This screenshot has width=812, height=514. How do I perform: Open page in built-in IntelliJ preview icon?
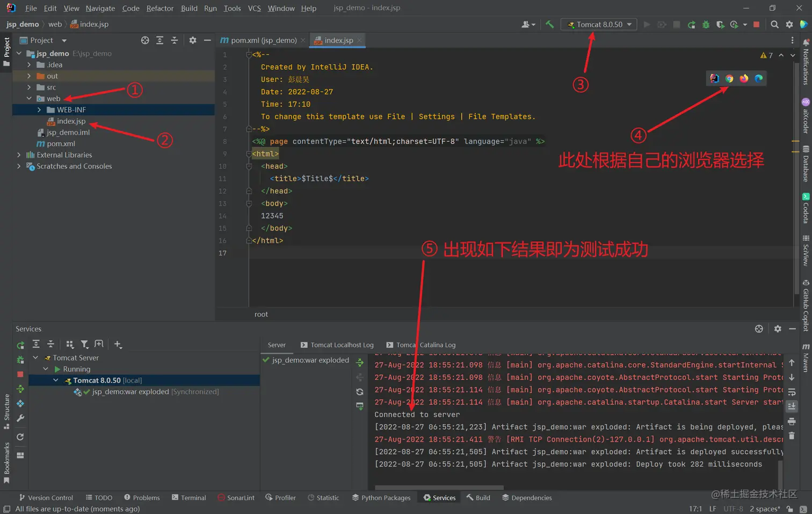(x=714, y=78)
